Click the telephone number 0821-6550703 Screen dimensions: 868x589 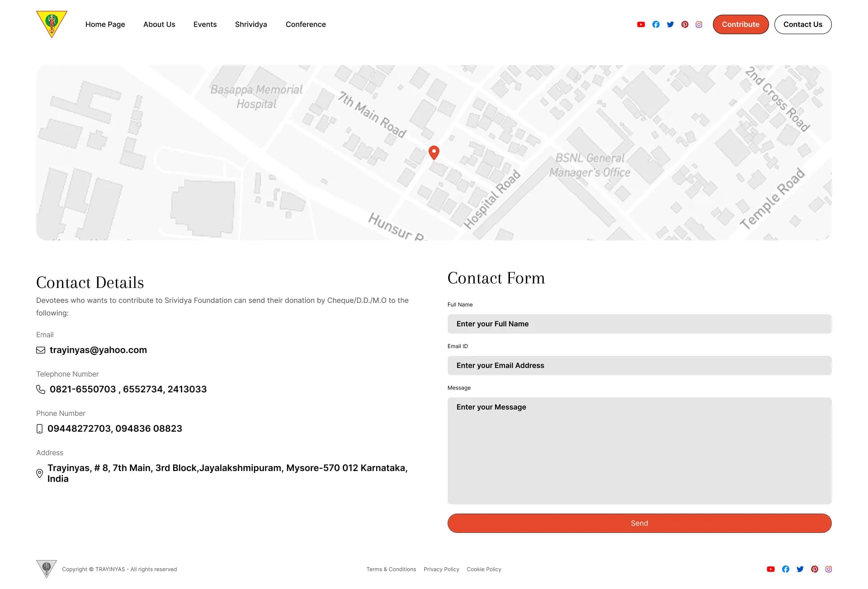pyautogui.click(x=83, y=389)
